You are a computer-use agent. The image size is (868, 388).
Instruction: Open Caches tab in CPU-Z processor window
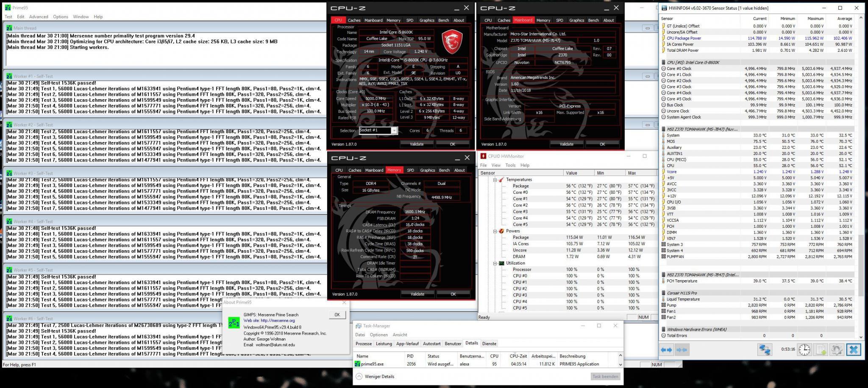click(x=354, y=20)
